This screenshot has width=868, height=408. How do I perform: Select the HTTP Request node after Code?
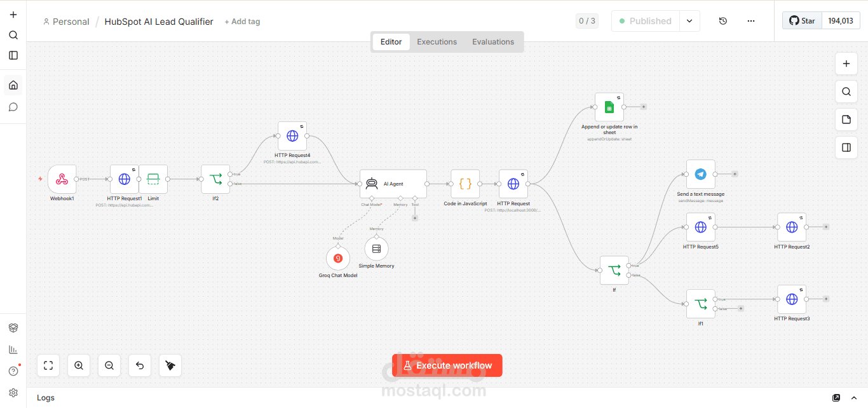513,184
